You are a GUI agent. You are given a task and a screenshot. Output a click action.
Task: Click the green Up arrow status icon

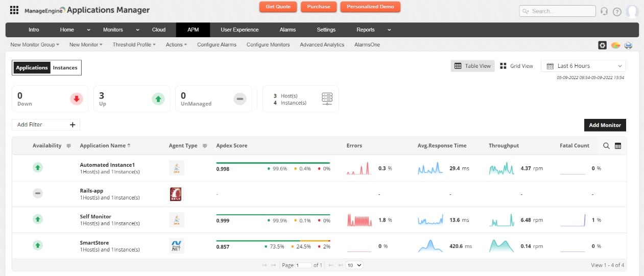(158, 99)
